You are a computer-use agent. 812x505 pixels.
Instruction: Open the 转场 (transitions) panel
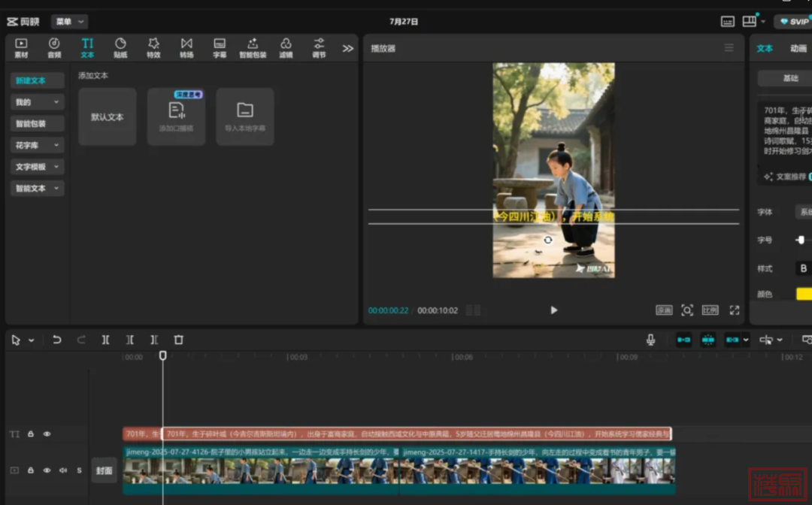[x=186, y=47]
